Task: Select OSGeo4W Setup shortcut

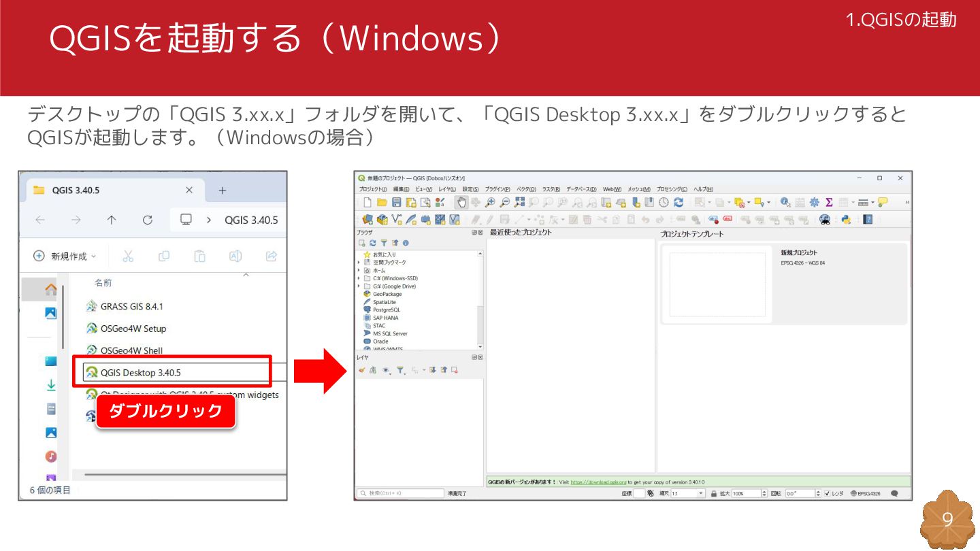Action: [126, 329]
